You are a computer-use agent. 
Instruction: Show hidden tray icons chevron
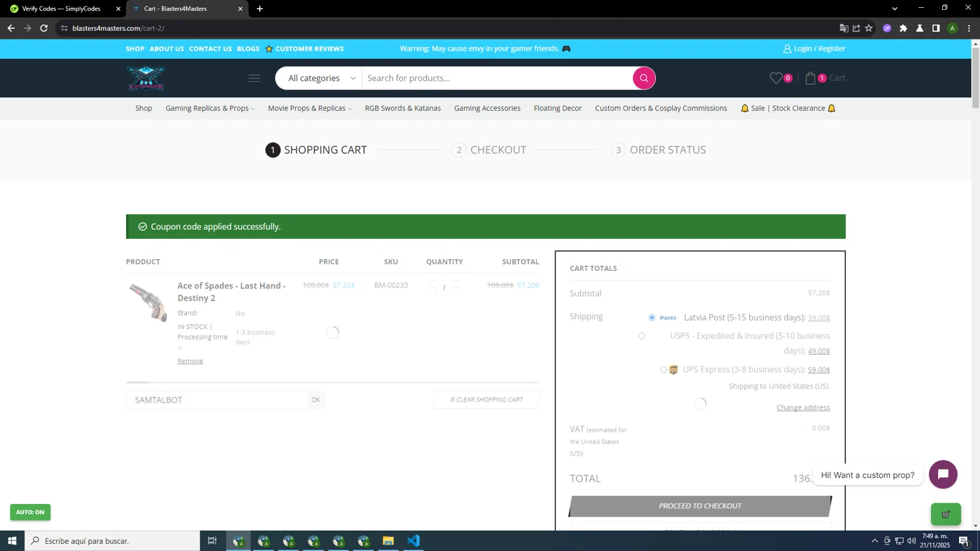[x=875, y=541]
